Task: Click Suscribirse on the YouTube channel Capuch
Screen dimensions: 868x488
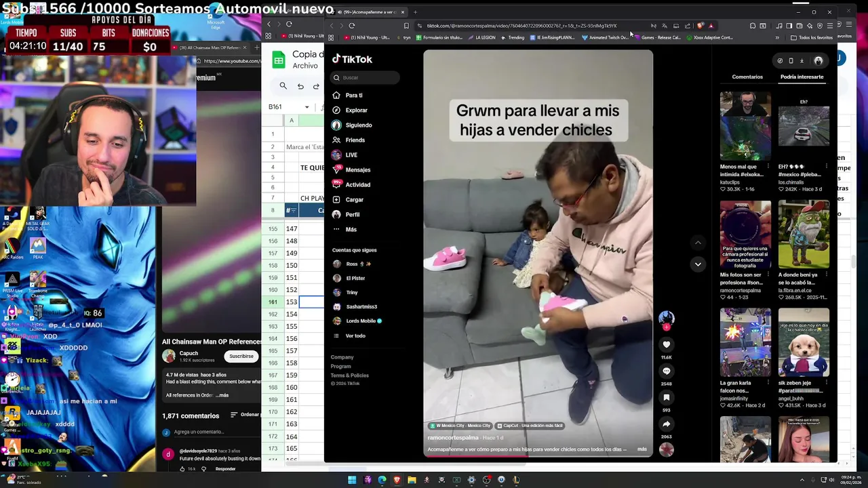Action: coord(241,356)
